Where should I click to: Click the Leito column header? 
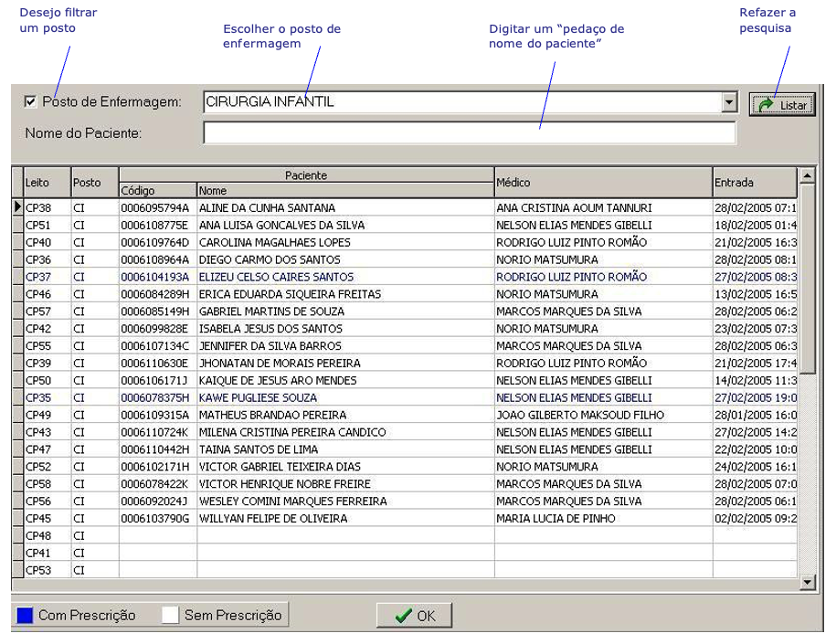point(48,183)
